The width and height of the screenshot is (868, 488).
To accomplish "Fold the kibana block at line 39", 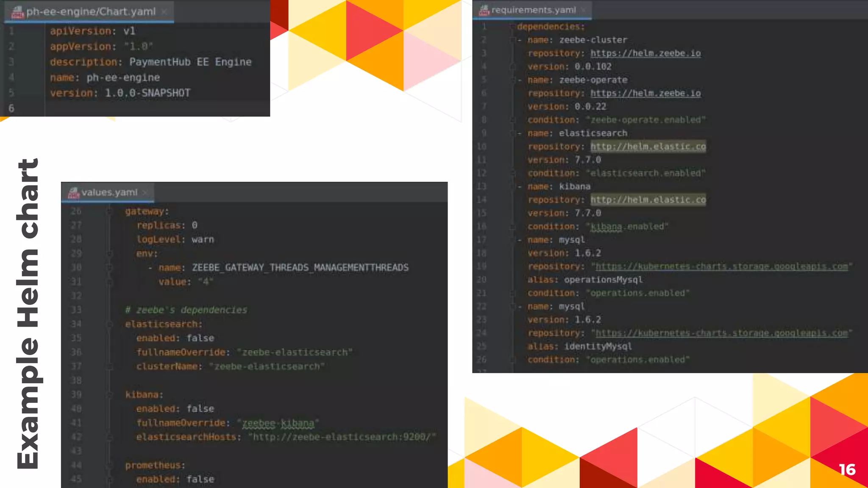I will coord(109,395).
